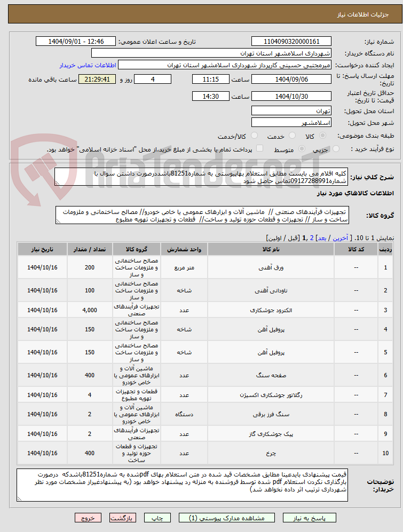Click the goods group text area
The height and width of the screenshot is (532, 403).
(202, 215)
